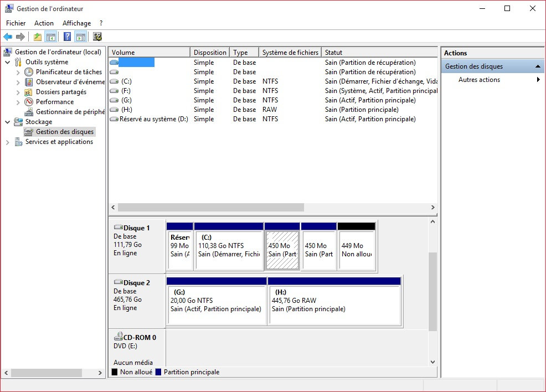Screen dimensions: 546x392
Task: Click the disk settings icon in toolbar
Action: (x=97, y=37)
